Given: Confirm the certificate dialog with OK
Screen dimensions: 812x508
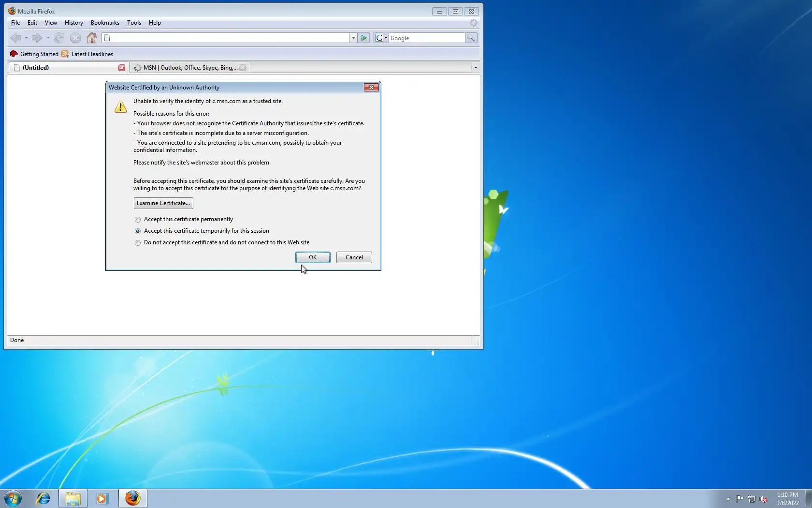Looking at the screenshot, I should point(313,257).
